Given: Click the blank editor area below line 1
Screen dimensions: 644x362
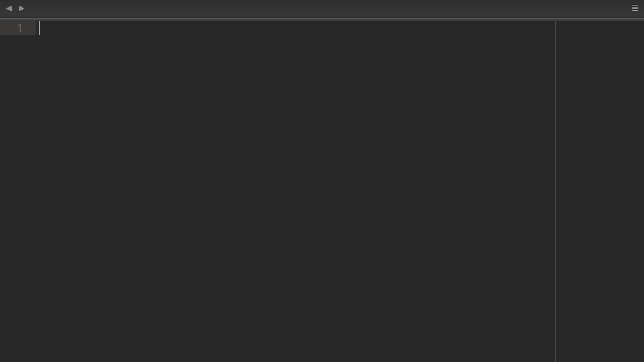Looking at the screenshot, I should (295, 198).
